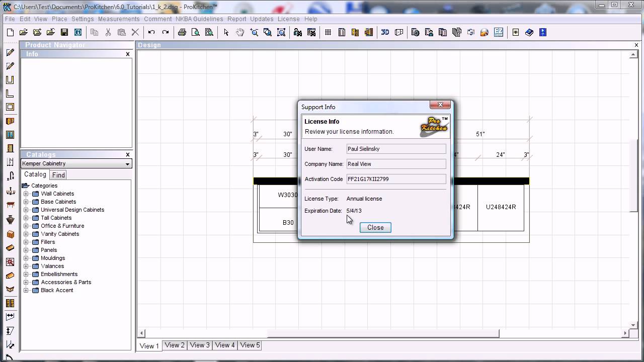Expand the Mouldings category
This screenshot has height=362, width=644.
[26, 258]
